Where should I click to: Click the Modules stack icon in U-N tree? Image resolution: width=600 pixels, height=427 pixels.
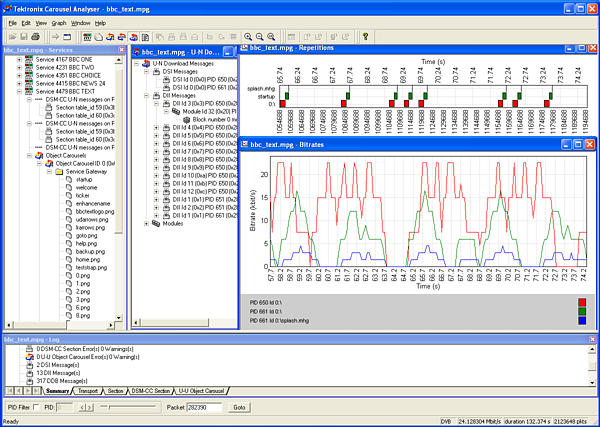pyautogui.click(x=156, y=223)
